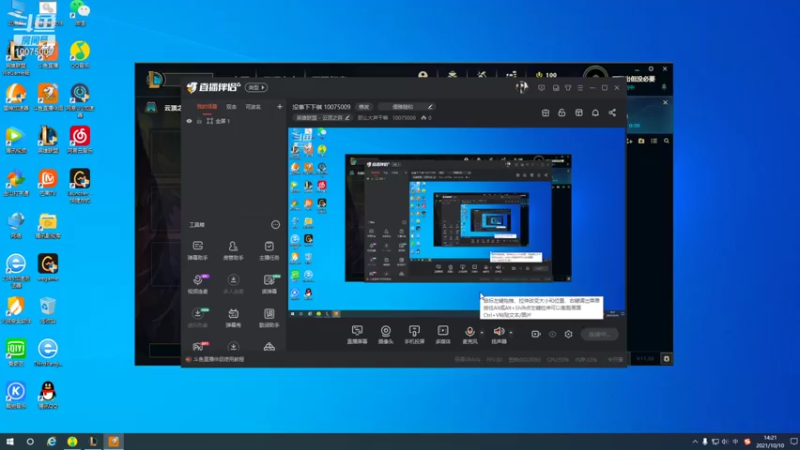Click the layout grid icon above preview
The width and height of the screenshot is (800, 450).
point(579,113)
